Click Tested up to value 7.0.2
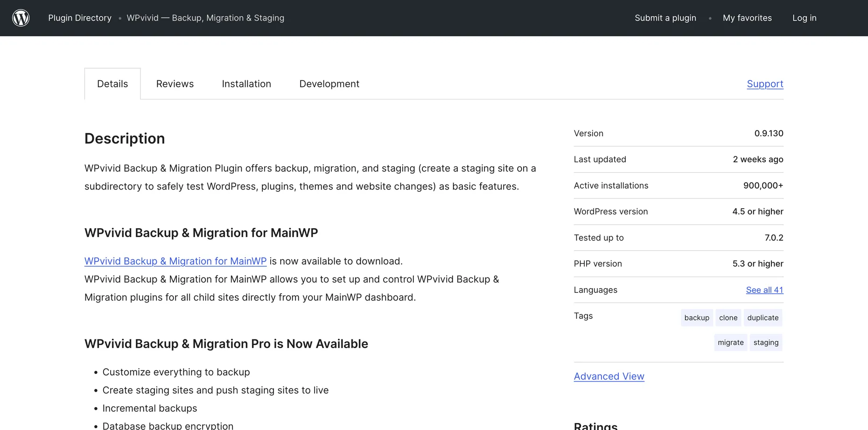The image size is (868, 430). [x=774, y=238]
